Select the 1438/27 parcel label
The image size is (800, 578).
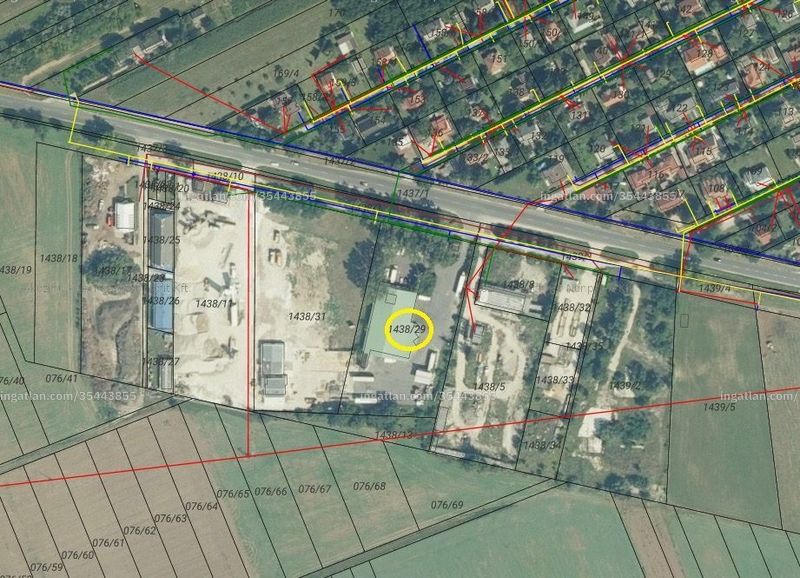click(161, 362)
